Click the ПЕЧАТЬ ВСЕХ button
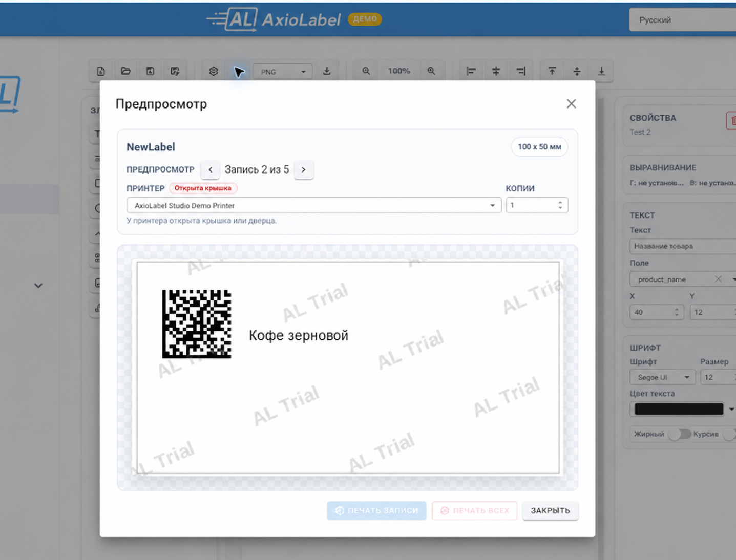The width and height of the screenshot is (736, 560). coord(474,510)
